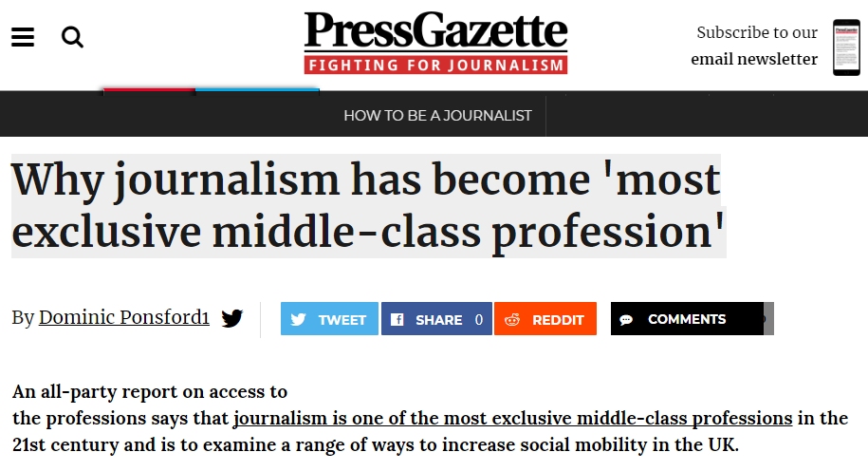Click the phone newsletter thumbnail image
868x471 pixels.
845,47
